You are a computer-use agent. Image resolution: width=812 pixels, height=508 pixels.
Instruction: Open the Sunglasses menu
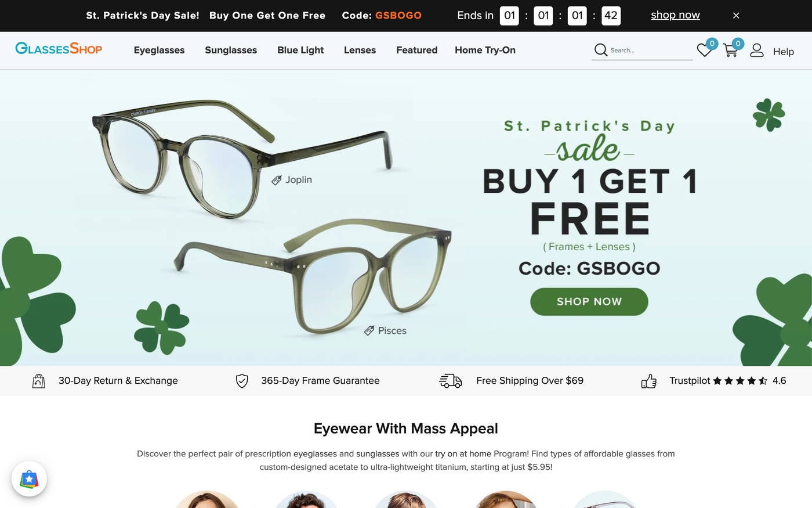coord(230,50)
